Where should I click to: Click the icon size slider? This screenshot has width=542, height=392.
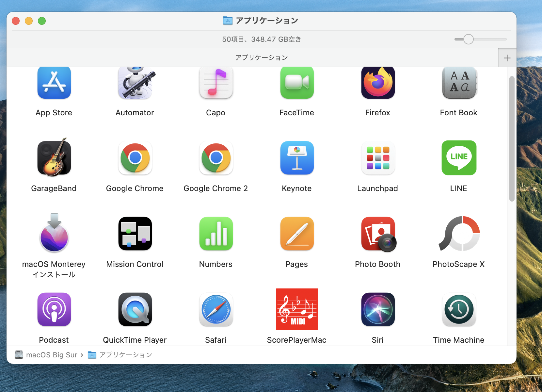tap(468, 39)
